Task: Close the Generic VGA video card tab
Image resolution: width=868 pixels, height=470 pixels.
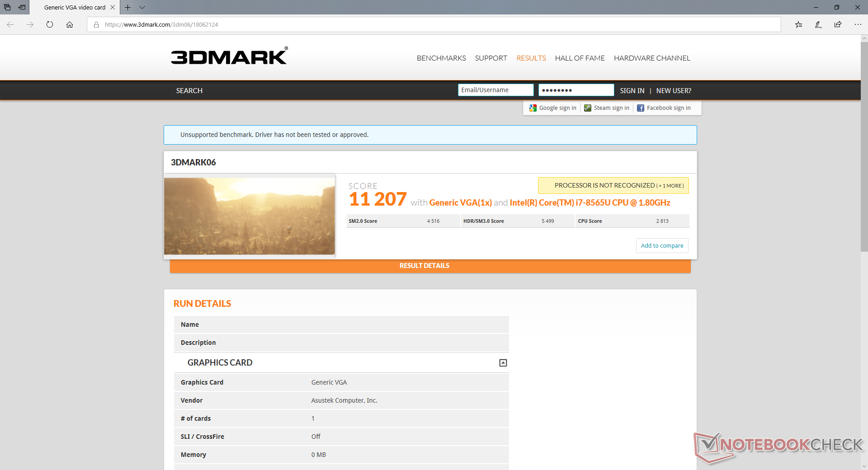Action: (x=113, y=7)
